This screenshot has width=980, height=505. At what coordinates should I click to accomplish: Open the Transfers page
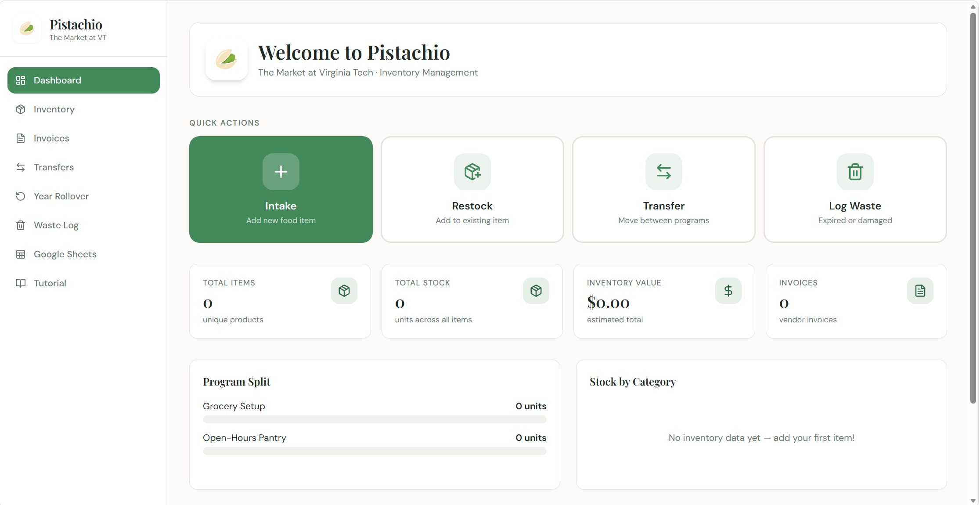click(54, 167)
